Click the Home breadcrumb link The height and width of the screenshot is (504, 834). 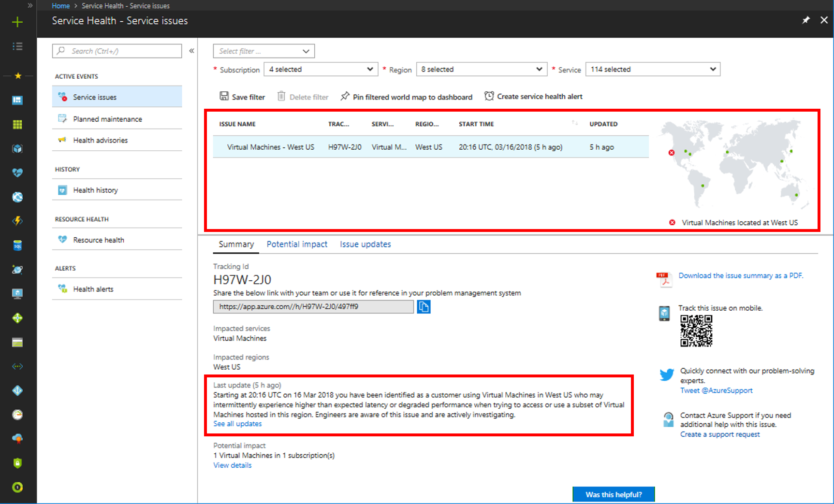(60, 6)
